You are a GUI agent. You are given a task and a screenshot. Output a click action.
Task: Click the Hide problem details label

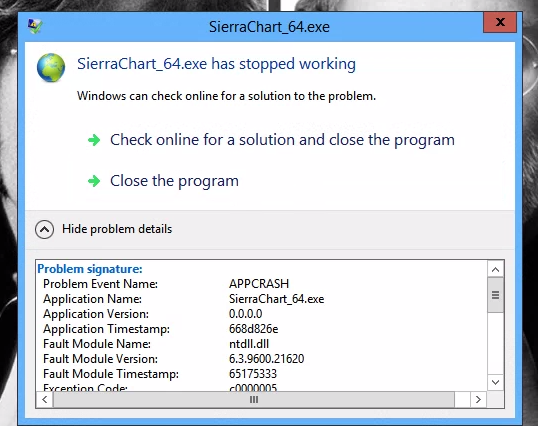[117, 229]
